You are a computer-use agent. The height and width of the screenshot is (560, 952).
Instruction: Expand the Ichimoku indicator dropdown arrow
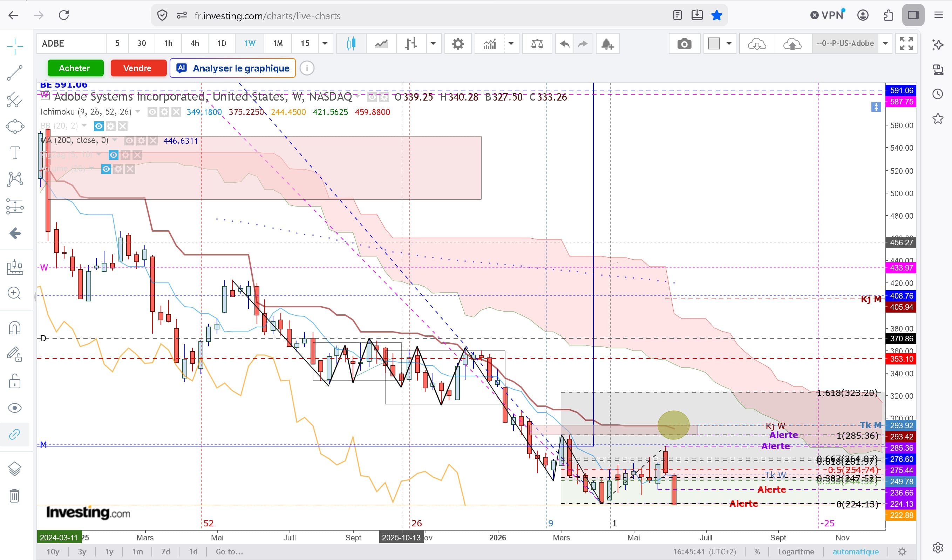(138, 112)
